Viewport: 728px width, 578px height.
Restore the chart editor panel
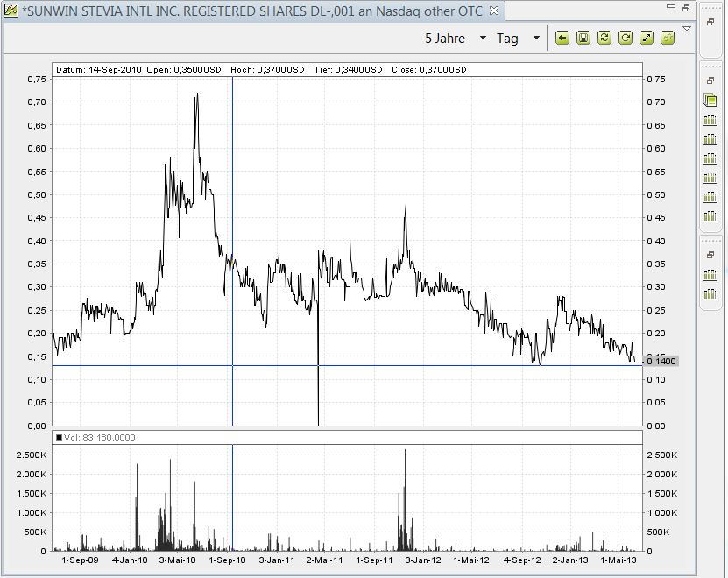point(686,7)
